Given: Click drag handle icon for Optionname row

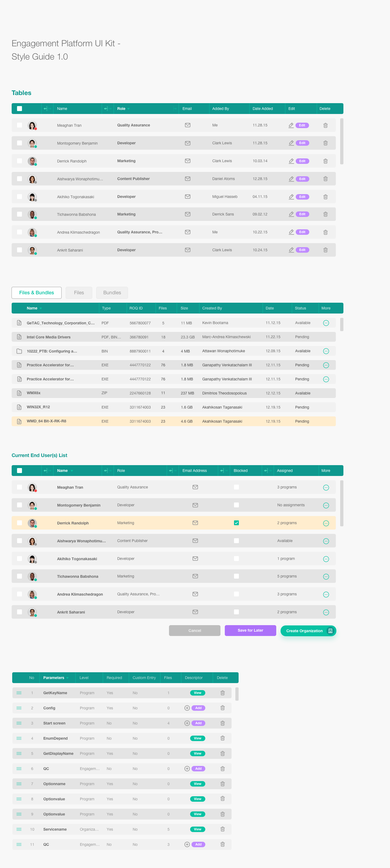Looking at the screenshot, I should point(19,784).
